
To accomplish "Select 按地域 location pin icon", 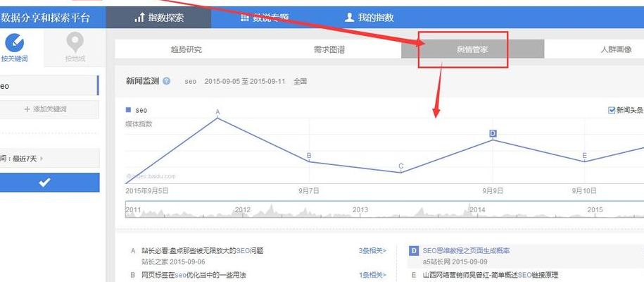I will (75, 43).
